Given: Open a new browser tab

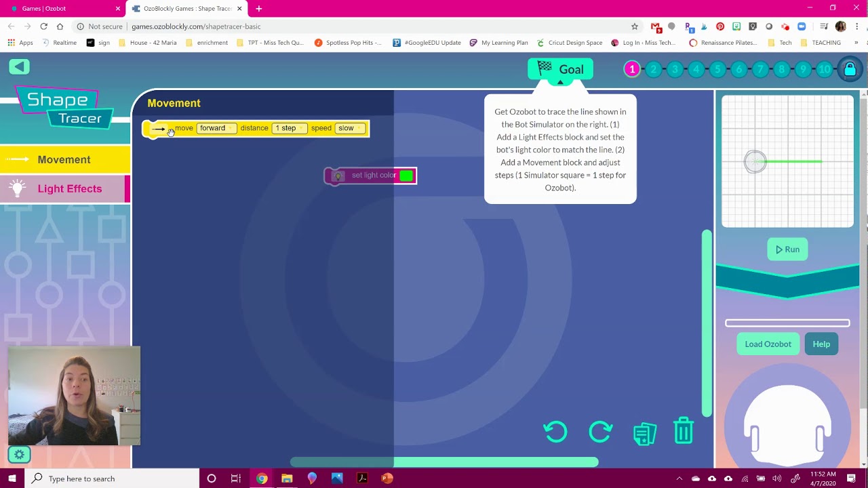Looking at the screenshot, I should pos(258,9).
